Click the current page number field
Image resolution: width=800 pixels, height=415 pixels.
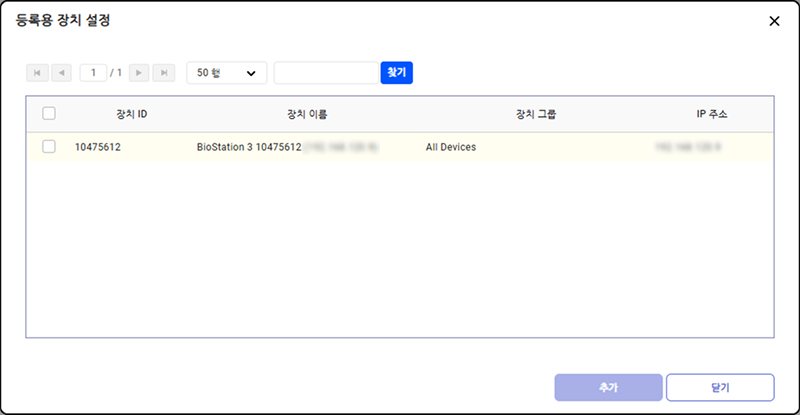[x=94, y=73]
